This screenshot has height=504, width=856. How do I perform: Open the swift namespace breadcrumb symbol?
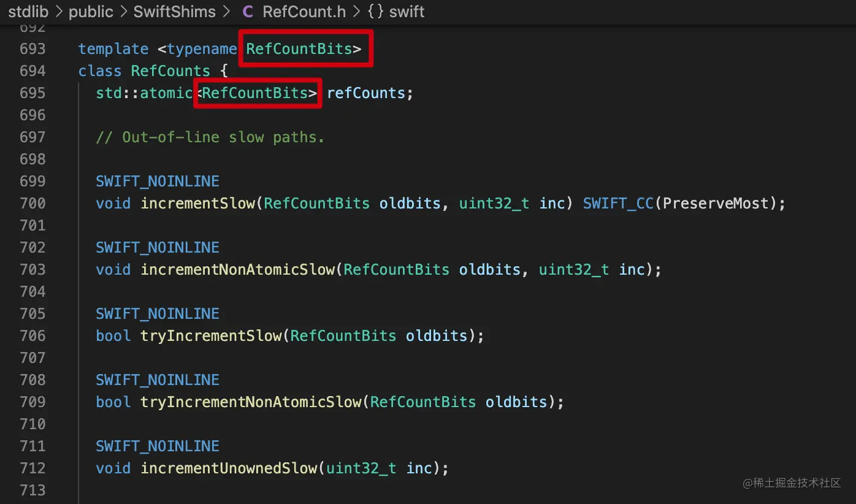407,12
